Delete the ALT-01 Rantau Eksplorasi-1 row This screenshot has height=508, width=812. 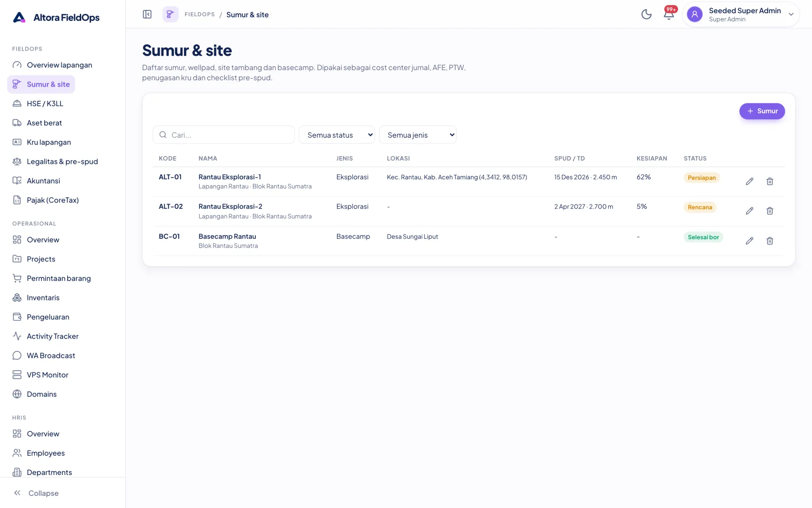pos(770,182)
